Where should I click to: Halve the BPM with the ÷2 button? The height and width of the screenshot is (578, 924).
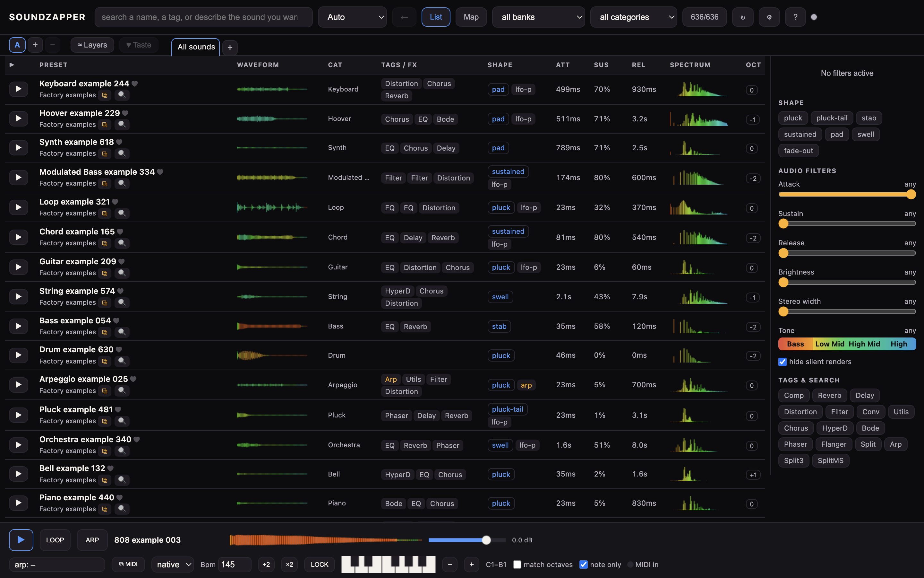coord(266,564)
